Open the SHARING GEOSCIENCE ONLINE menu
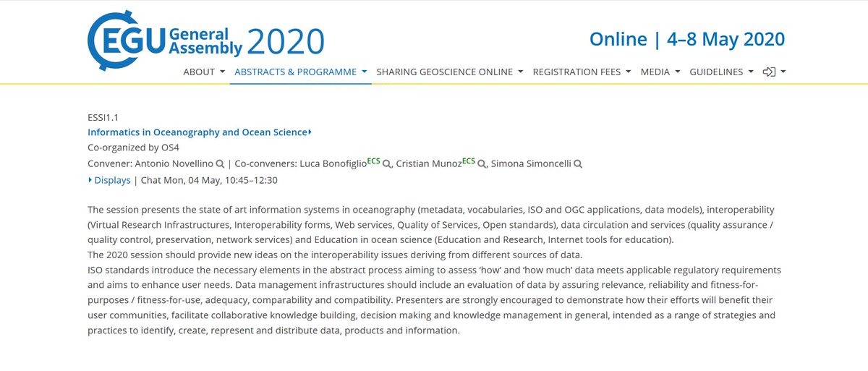This screenshot has height=371, width=868. [450, 72]
